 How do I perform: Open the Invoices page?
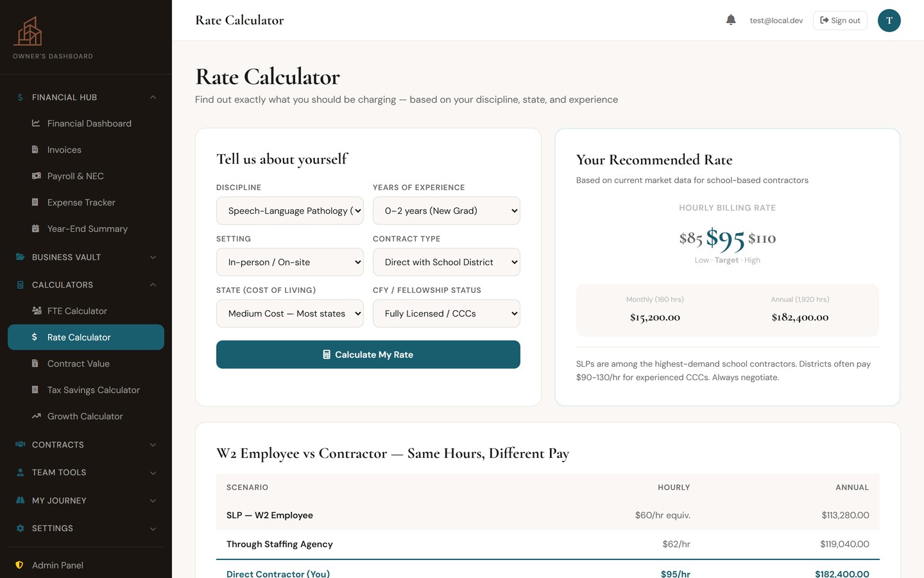pyautogui.click(x=86, y=150)
